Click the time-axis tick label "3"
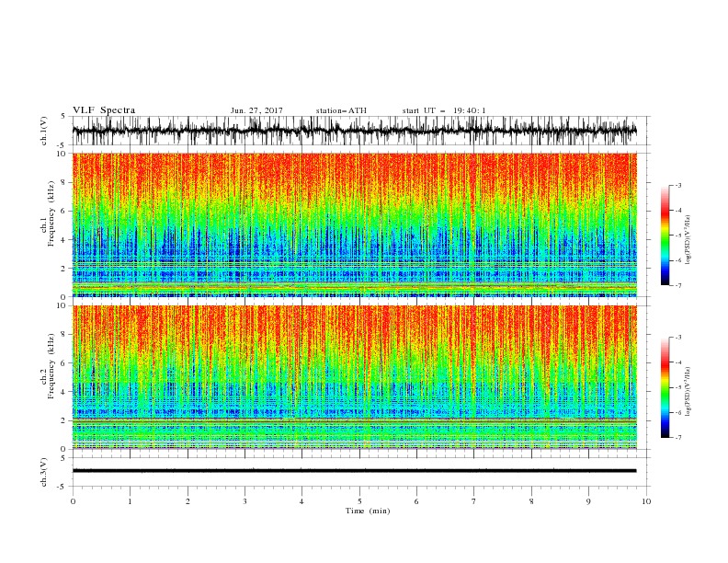The width and height of the screenshot is (728, 563). click(245, 501)
